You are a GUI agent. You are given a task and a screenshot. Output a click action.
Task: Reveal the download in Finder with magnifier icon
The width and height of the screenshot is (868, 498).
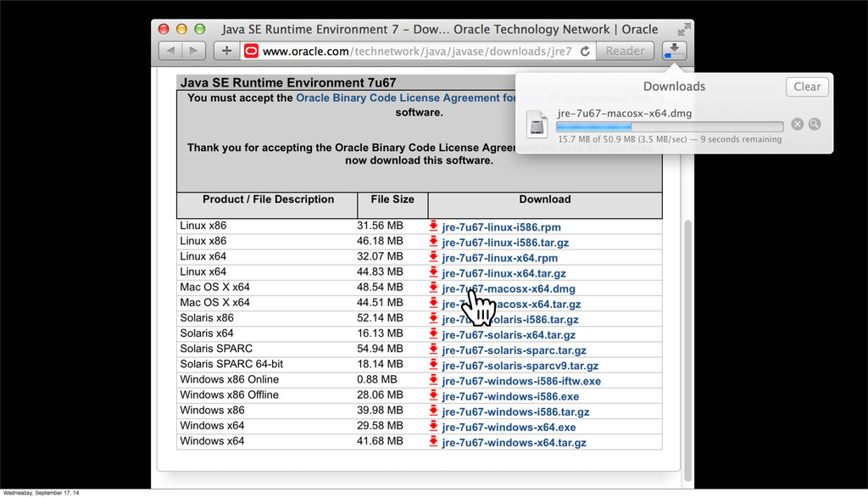815,124
